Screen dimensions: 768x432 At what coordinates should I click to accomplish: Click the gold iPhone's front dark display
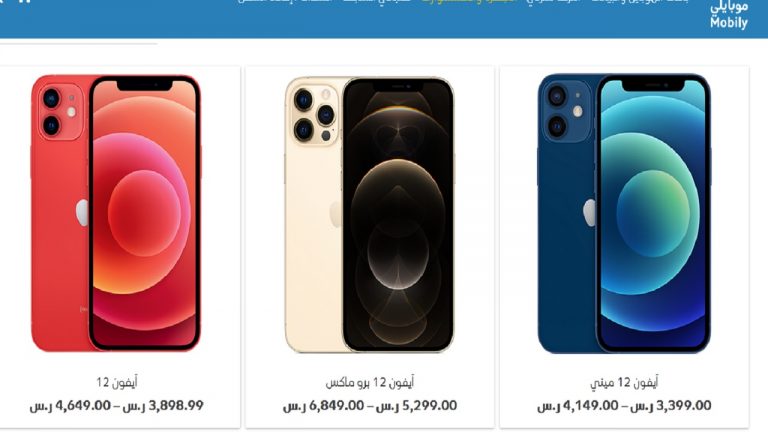coord(398,215)
